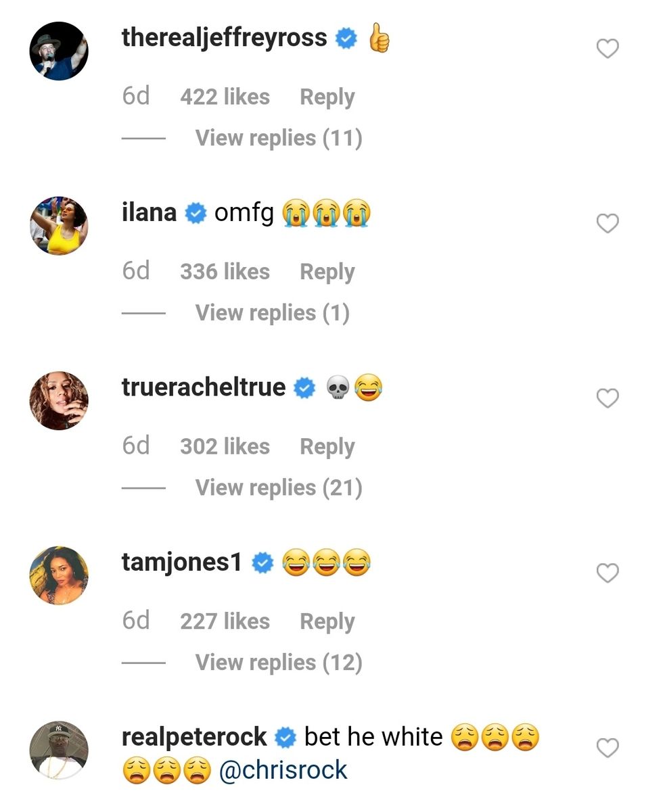
Task: Like ilana's omfg comment with the heart
Action: pyautogui.click(x=608, y=223)
